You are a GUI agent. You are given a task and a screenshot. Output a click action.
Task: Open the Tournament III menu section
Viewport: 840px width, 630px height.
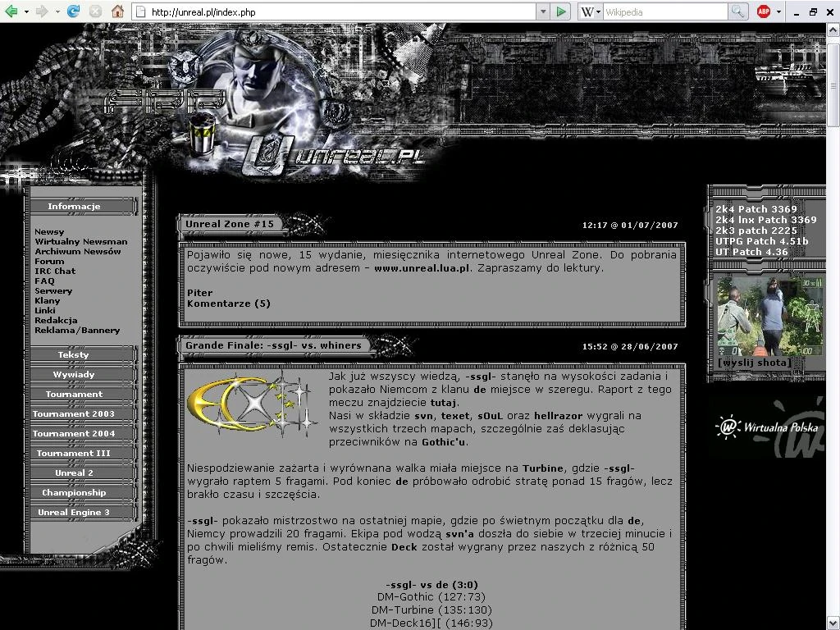pyautogui.click(x=75, y=453)
